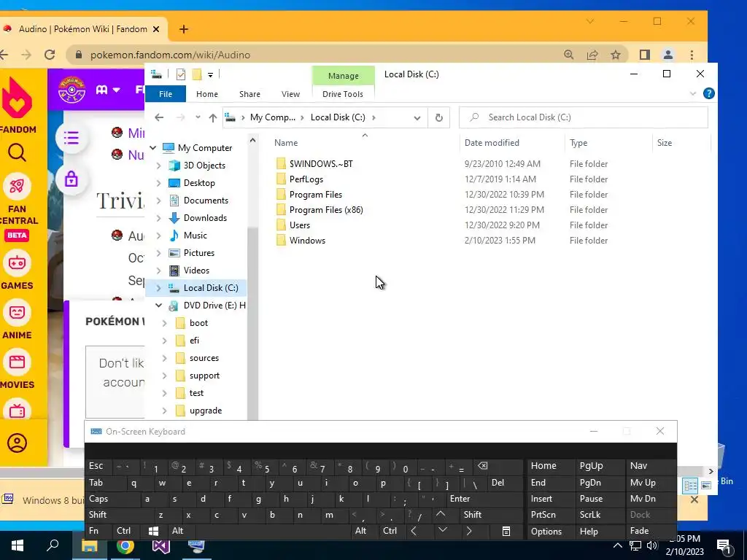The width and height of the screenshot is (747, 560).
Task: Expand the Downloads tree node
Action: point(158,218)
